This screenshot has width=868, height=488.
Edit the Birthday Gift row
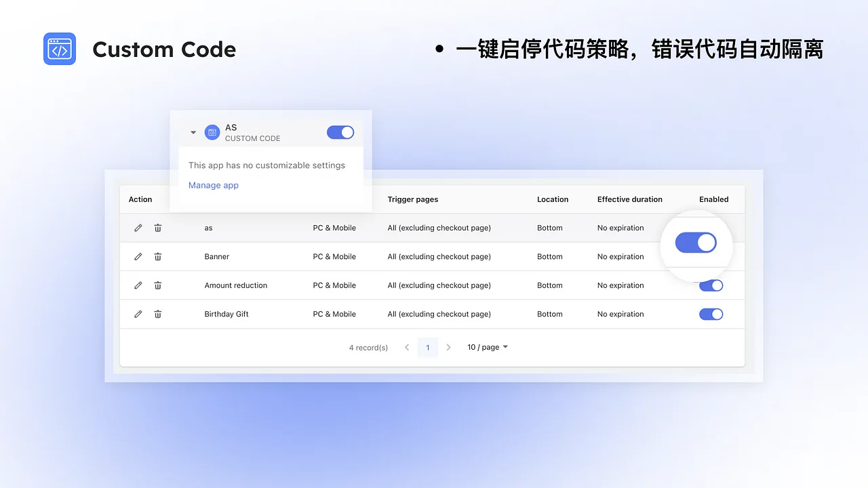(x=138, y=314)
